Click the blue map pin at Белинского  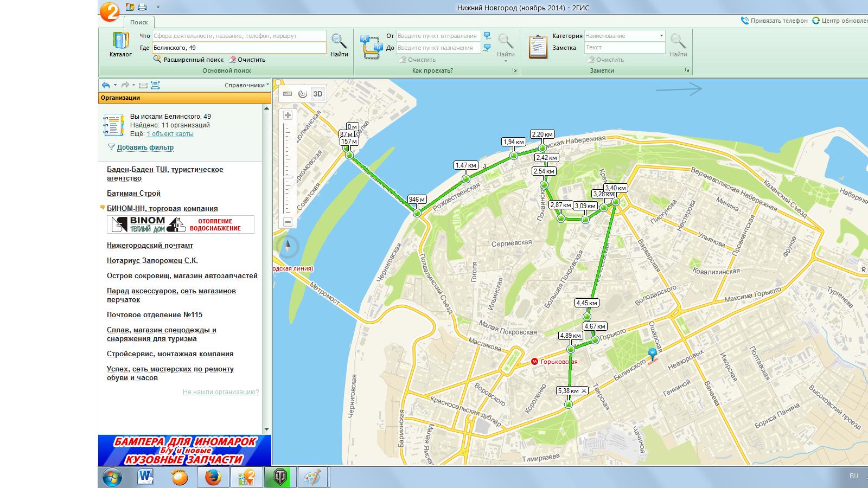pyautogui.click(x=653, y=354)
